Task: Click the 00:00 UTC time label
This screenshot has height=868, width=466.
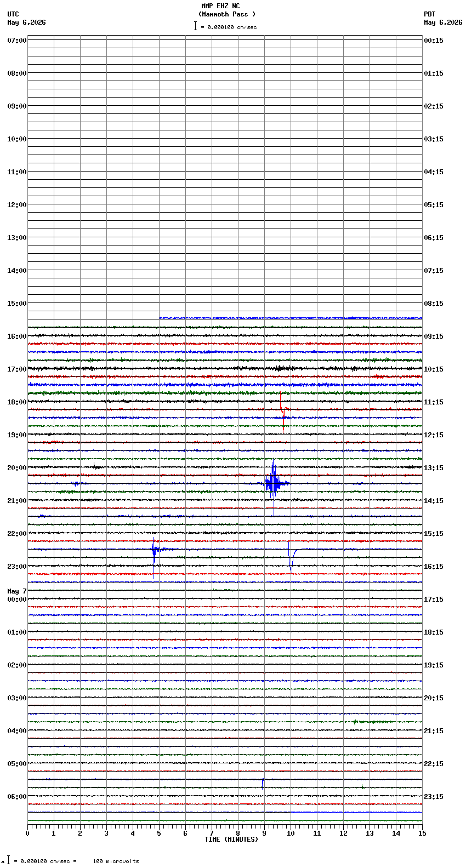Action: coord(17,599)
